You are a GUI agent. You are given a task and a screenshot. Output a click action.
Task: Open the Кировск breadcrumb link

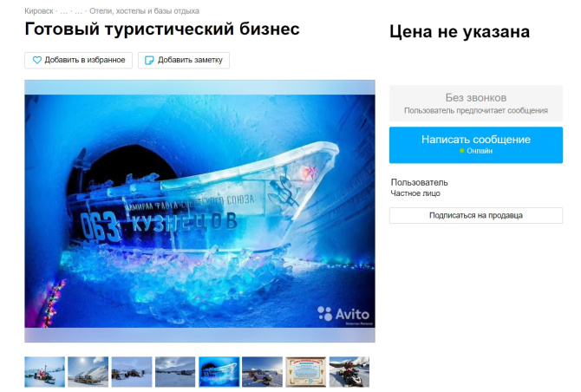[39, 11]
